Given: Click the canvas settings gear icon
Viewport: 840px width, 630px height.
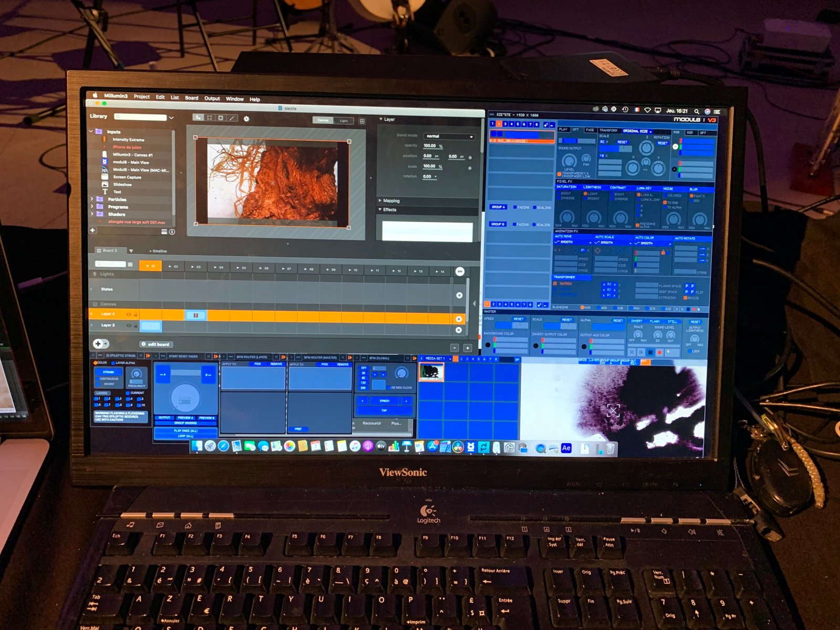Looking at the screenshot, I should tap(246, 119).
